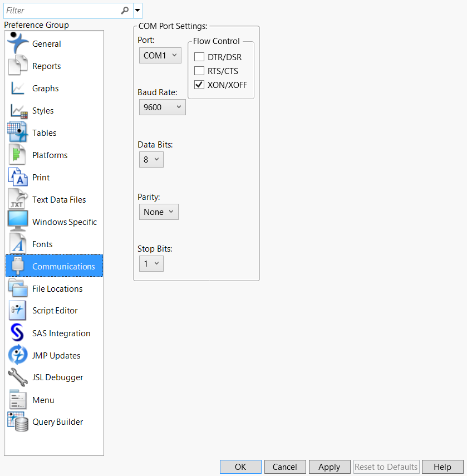Click the JMP Updates circular icon
The width and height of the screenshot is (467, 476).
(x=18, y=355)
